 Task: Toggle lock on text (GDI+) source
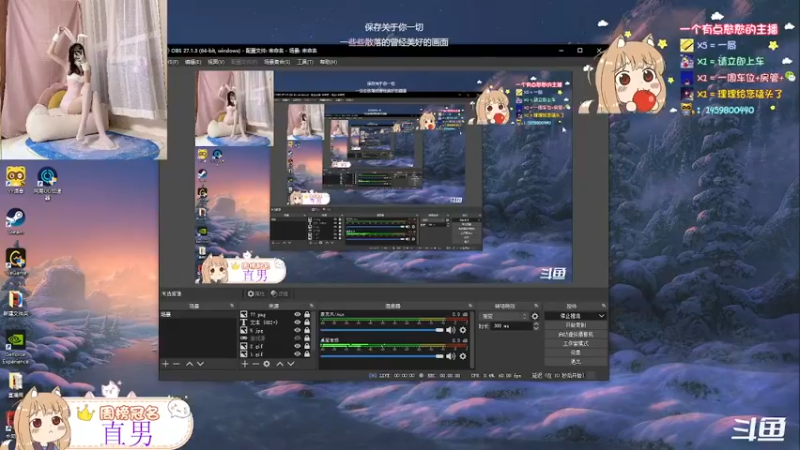[307, 322]
